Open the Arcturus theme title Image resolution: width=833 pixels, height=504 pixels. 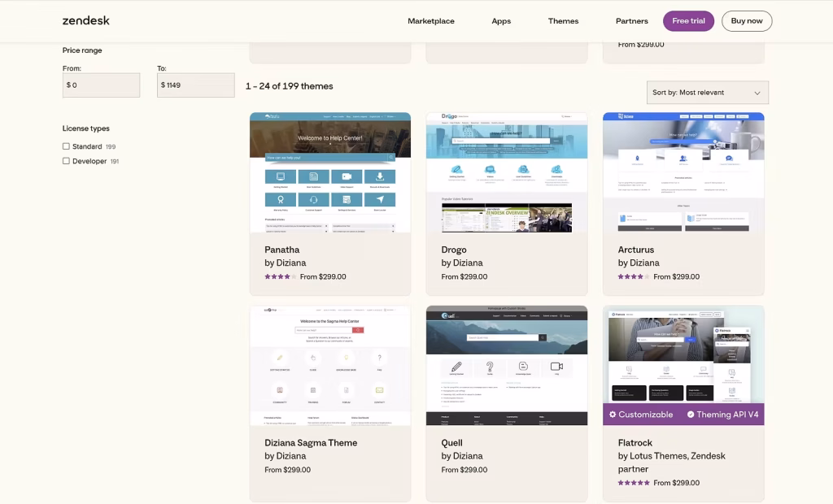(636, 250)
